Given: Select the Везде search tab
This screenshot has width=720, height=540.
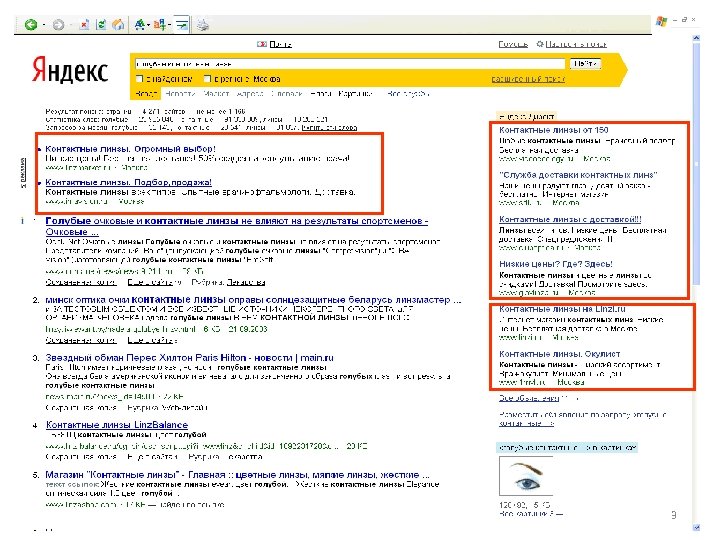Looking at the screenshot, I should (x=146, y=94).
